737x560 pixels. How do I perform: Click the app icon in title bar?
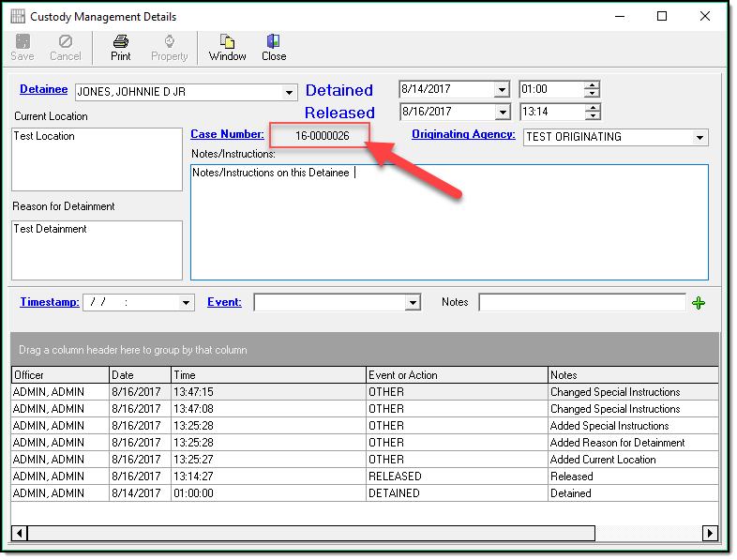(x=18, y=16)
